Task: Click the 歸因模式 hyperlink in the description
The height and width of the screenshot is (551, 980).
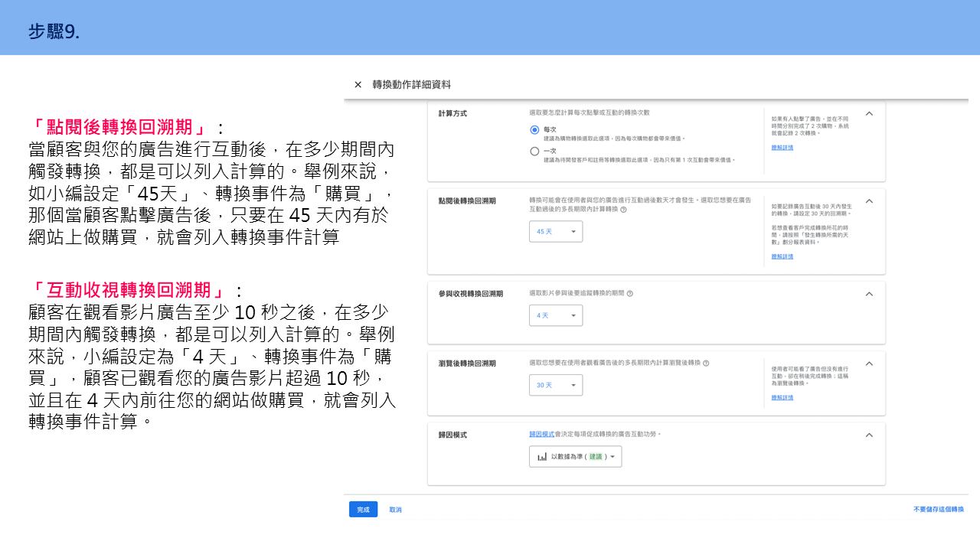Action: (541, 434)
